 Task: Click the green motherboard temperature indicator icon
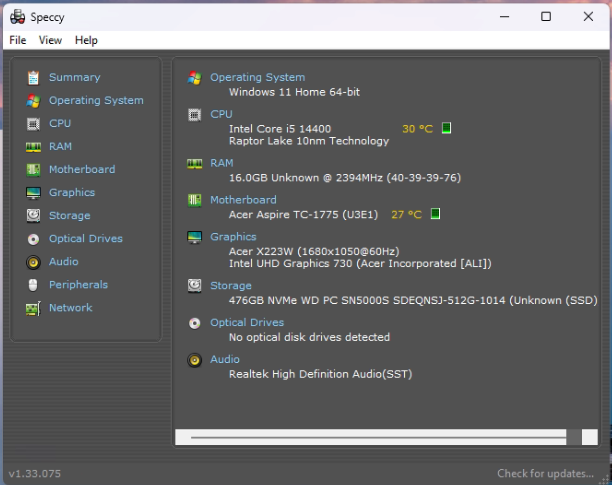[x=435, y=214]
